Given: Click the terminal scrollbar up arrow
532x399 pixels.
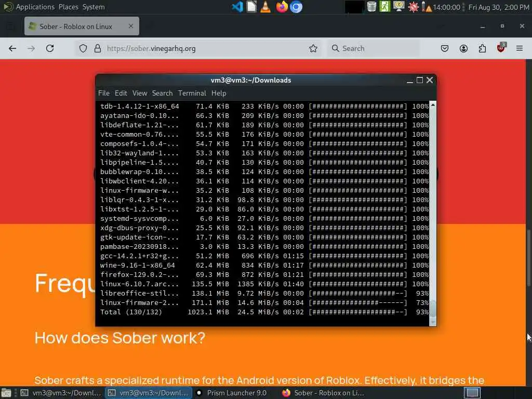Looking at the screenshot, I should click(x=433, y=105).
